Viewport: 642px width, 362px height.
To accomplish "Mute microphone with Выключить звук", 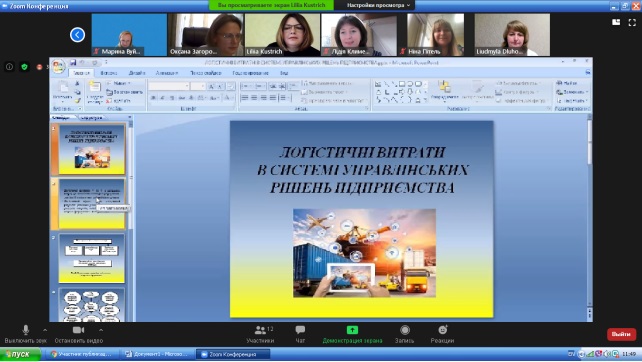I will click(x=26, y=334).
